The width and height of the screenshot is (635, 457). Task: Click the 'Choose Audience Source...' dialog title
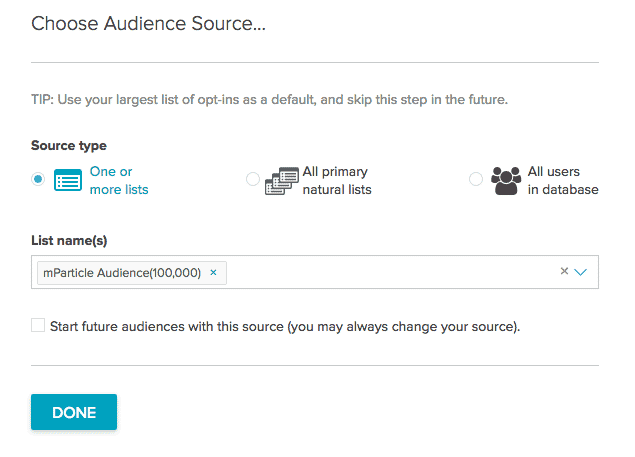(x=148, y=23)
